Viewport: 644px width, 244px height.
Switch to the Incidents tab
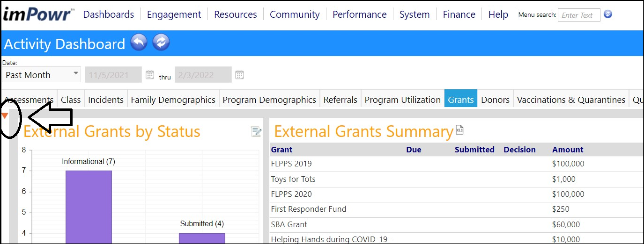(x=106, y=100)
